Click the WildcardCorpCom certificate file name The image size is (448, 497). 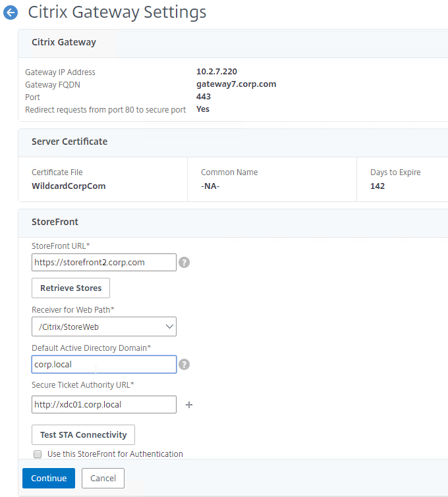(69, 186)
